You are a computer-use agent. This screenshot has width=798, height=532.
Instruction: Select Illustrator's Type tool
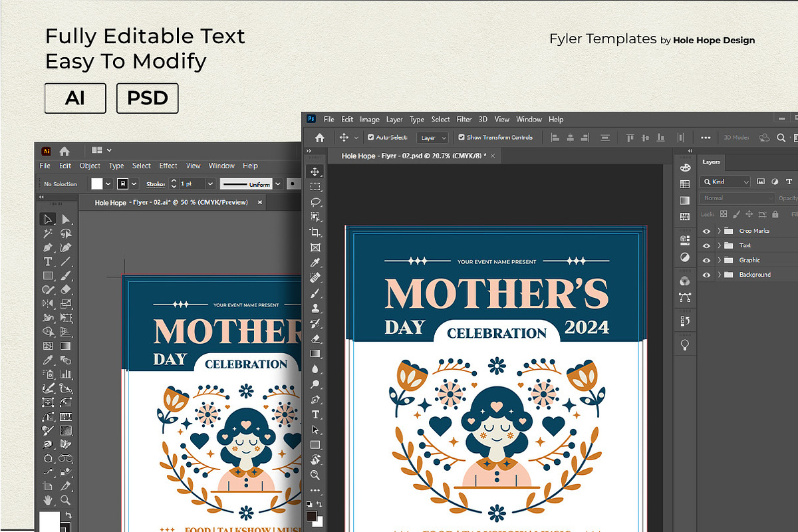[x=48, y=261]
